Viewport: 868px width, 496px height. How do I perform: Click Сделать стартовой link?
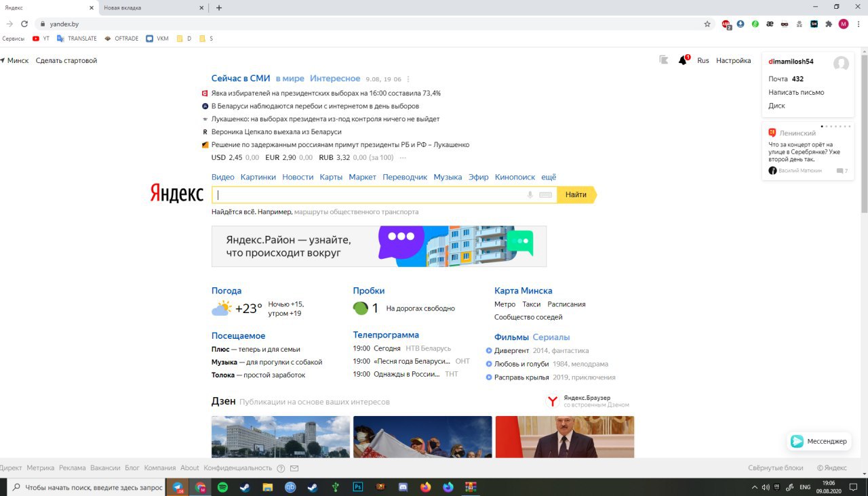click(x=66, y=60)
